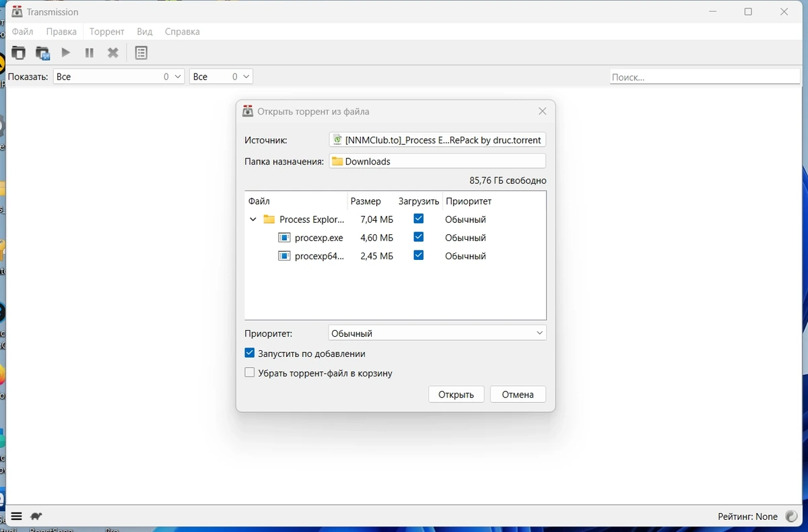Screen dimensions: 808x532
Task: Click the rating statistics icon near Рейтинг
Action: [x=790, y=517]
